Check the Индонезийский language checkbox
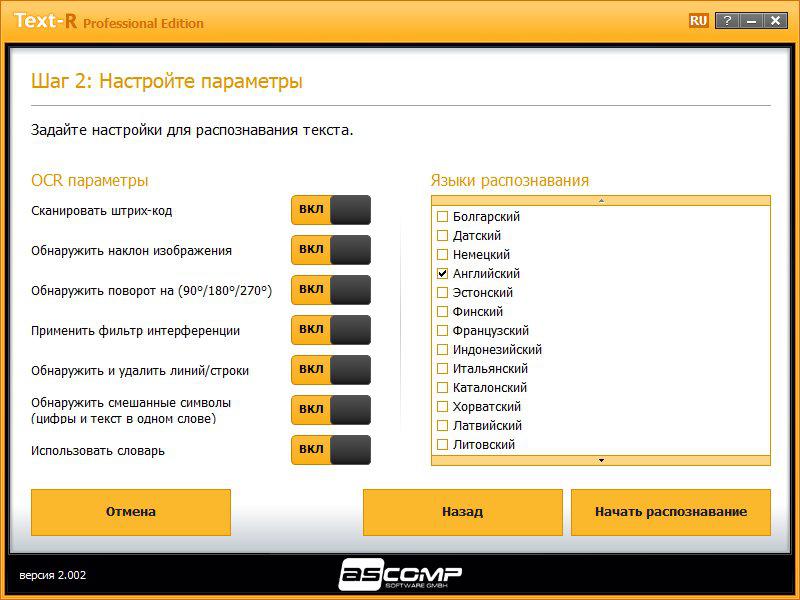Screen dimensions: 800x600 (442, 349)
